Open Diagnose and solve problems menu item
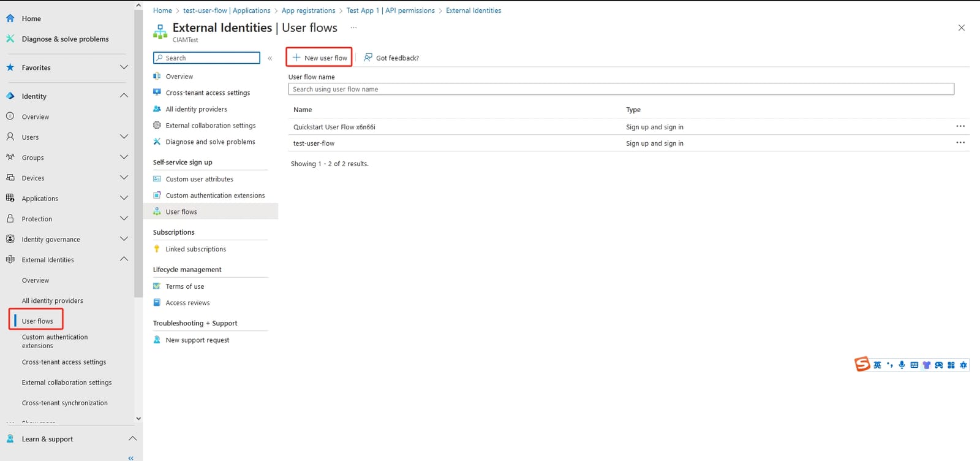Viewport: 980px width, 461px height. [x=211, y=142]
